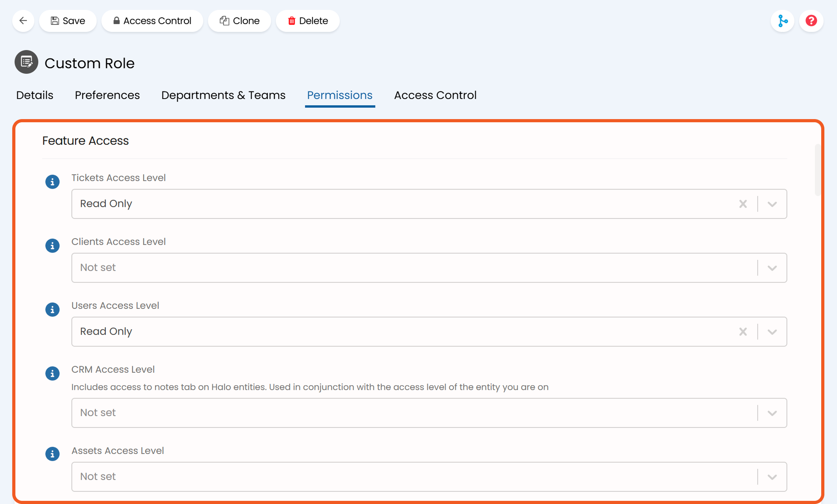
Task: Clear the Tickets Access Level value
Action: click(x=743, y=204)
